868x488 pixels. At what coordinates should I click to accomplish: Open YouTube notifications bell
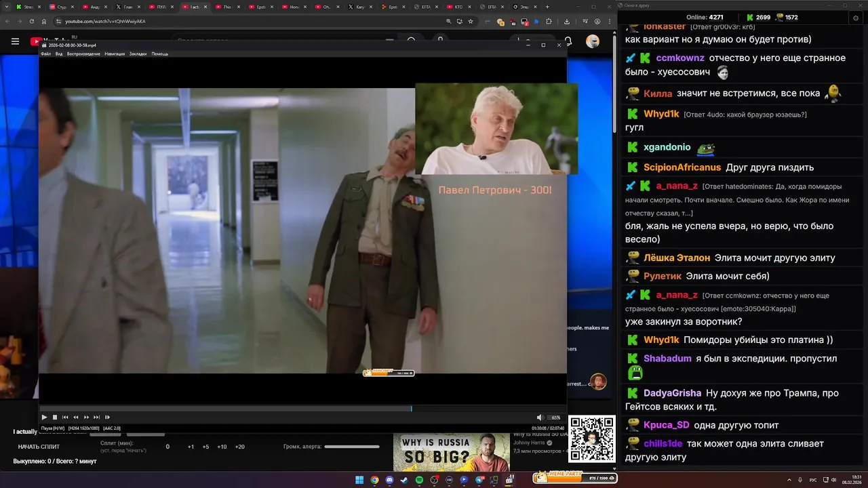pyautogui.click(x=568, y=41)
